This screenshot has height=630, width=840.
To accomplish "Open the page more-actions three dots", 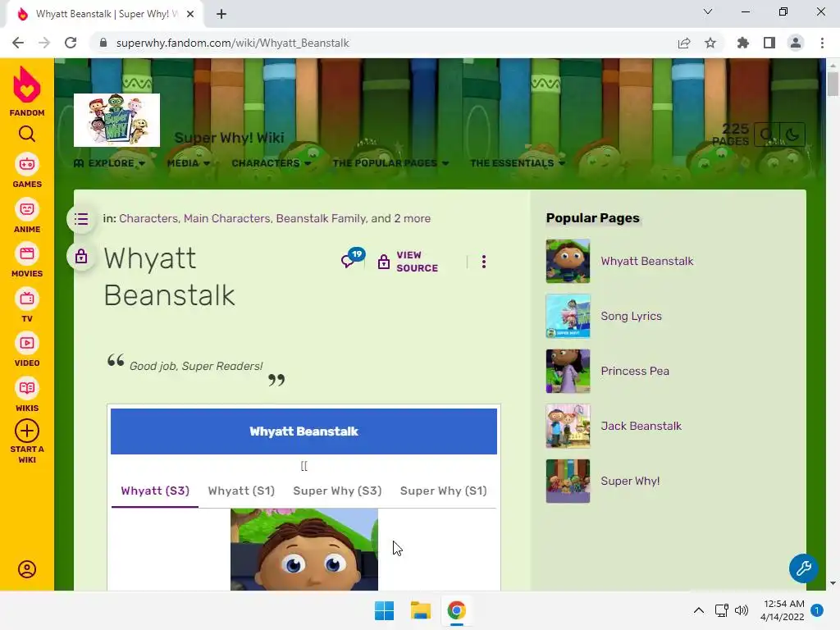I will point(484,262).
